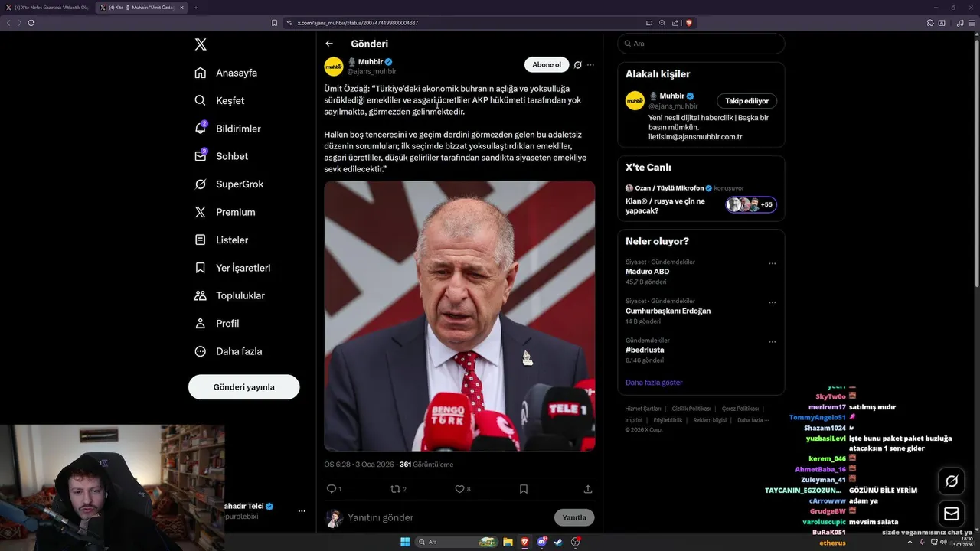Click the reply comment icon
Viewport: 980px width, 551px height.
point(332,489)
